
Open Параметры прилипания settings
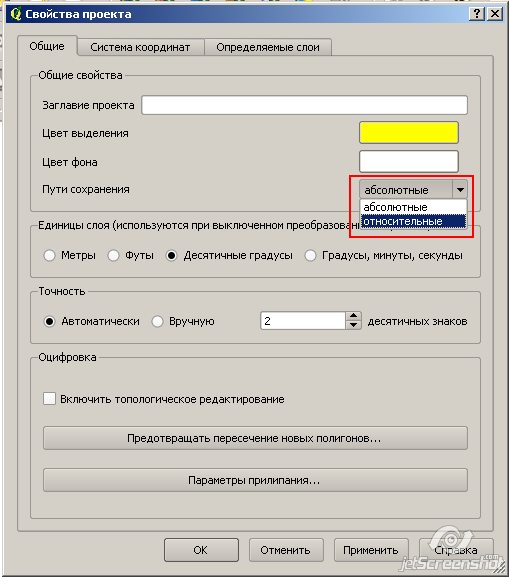click(x=255, y=480)
